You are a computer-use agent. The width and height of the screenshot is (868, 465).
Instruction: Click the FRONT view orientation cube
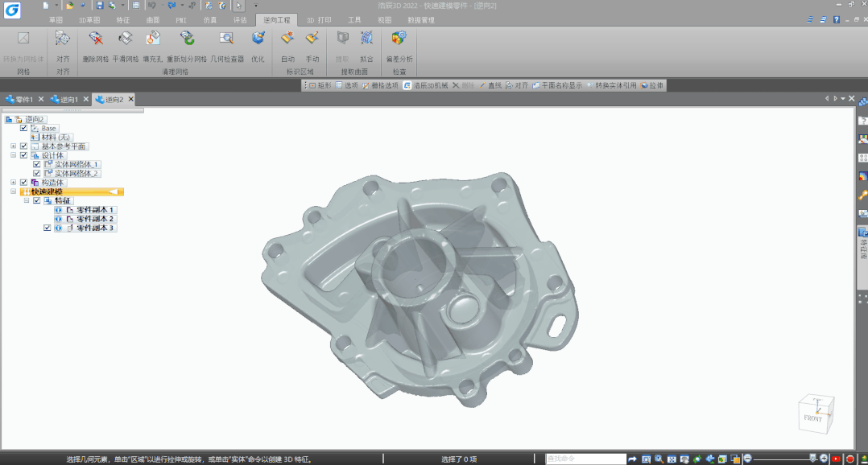816,414
